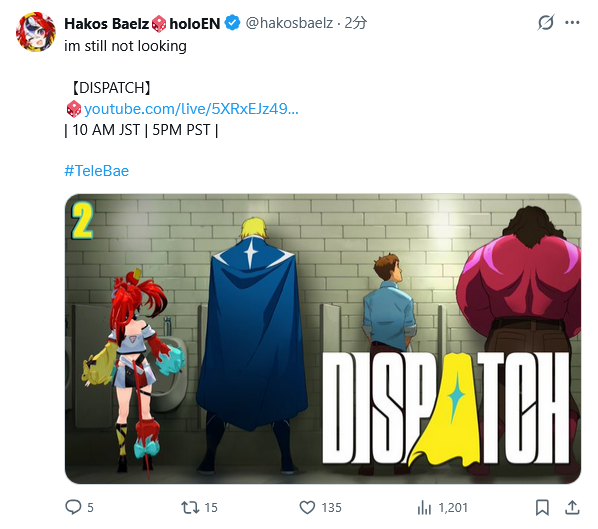Screen dimensions: 598x529
Task: Click the tweet text 'im still not looking'
Action: 125,46
